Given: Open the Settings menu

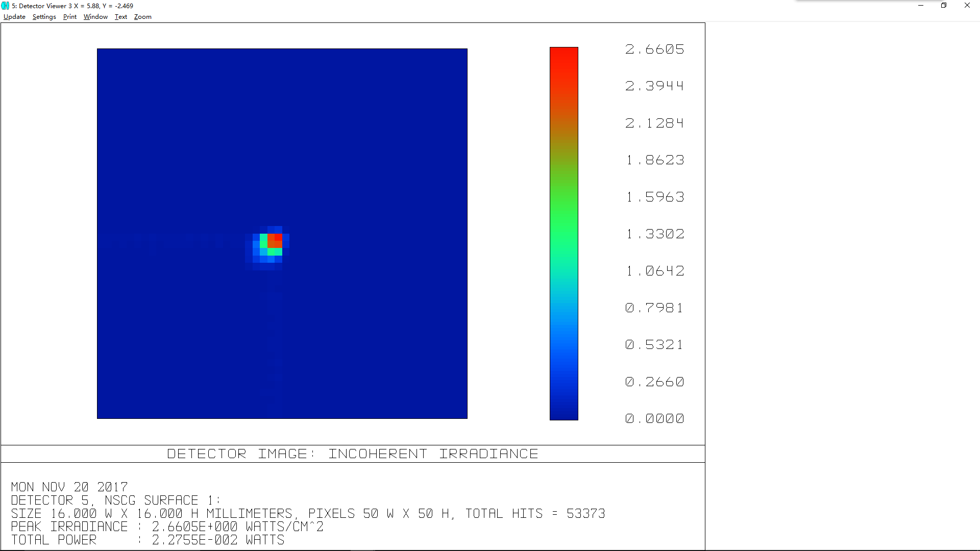Looking at the screenshot, I should [x=44, y=17].
